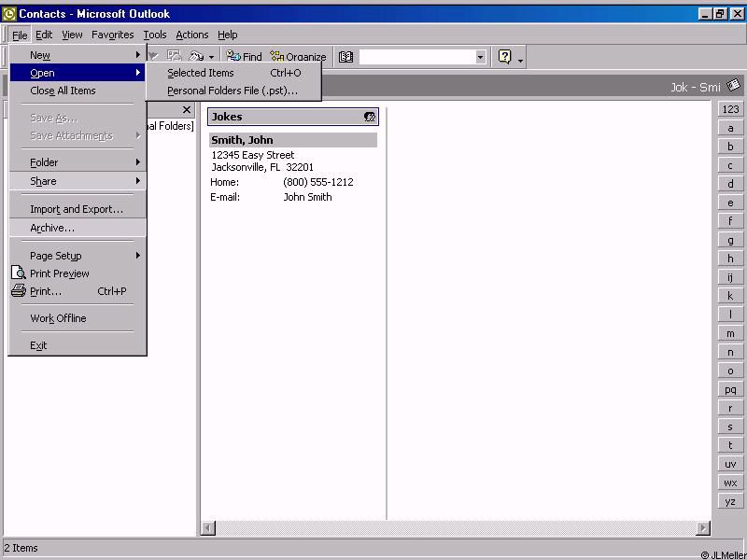The image size is (747, 560).
Task: Jump to contacts starting with d
Action: click(730, 184)
